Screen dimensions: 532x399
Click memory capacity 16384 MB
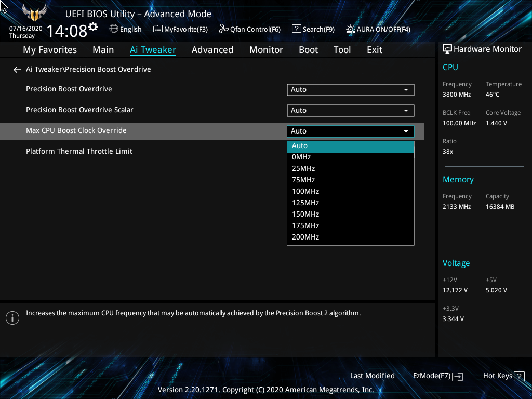point(500,207)
